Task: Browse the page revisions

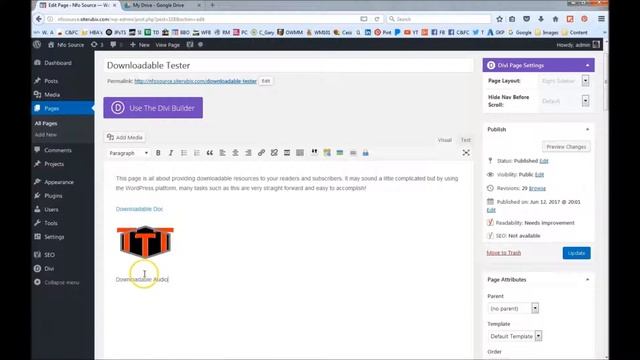Action: (537, 188)
